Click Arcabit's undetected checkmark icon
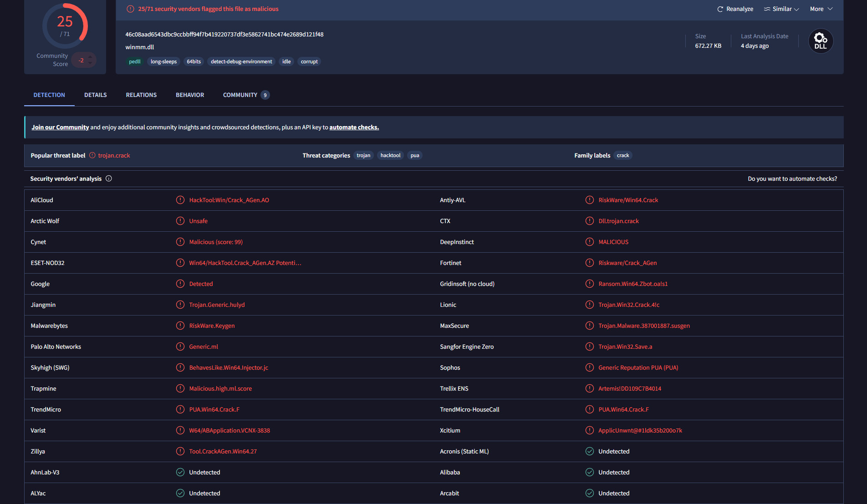Image resolution: width=867 pixels, height=504 pixels. (x=590, y=493)
